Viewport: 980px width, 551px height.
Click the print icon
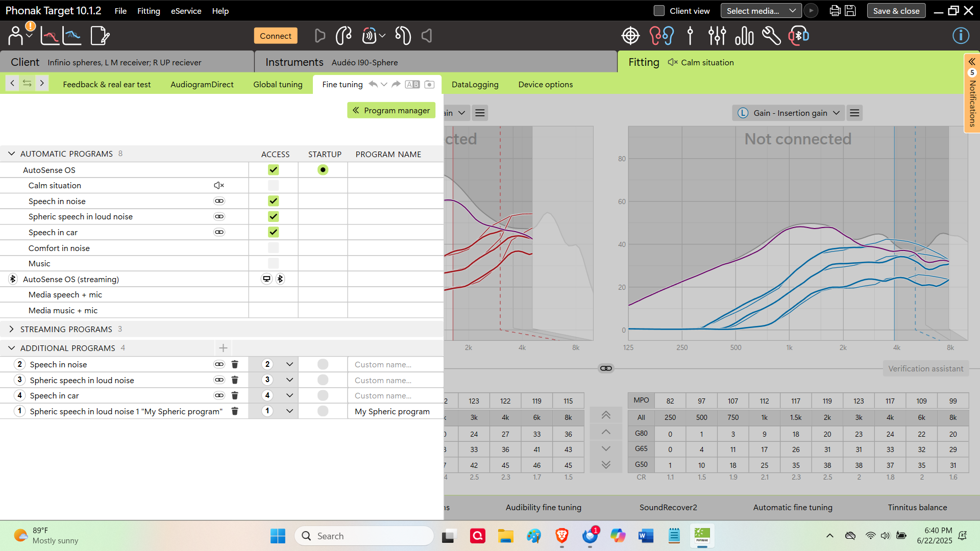(x=835, y=11)
